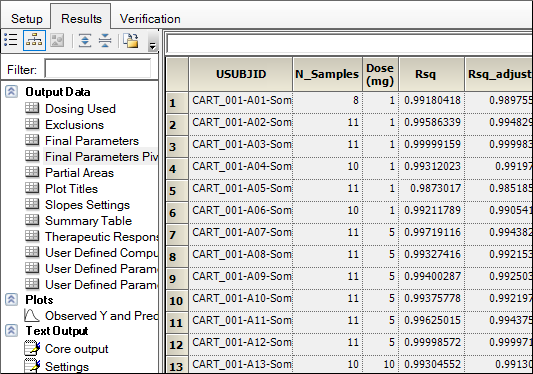Click the Core output document icon
Viewport: 533px width, 374px height.
(x=32, y=348)
